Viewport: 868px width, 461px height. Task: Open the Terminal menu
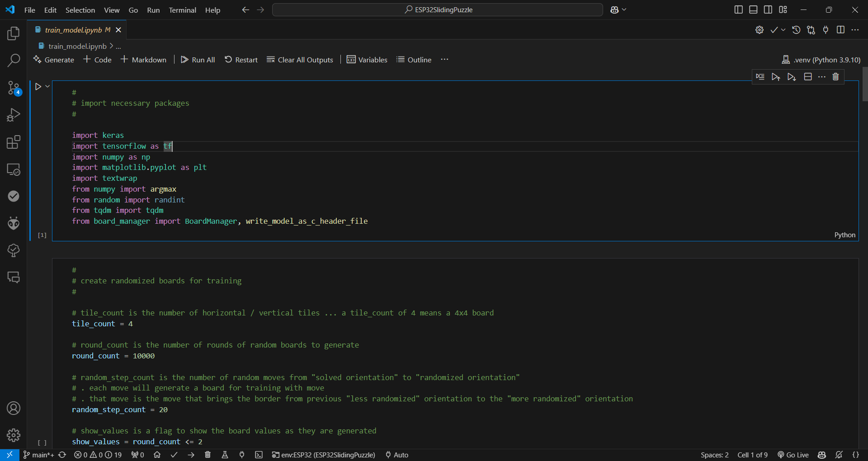point(182,10)
